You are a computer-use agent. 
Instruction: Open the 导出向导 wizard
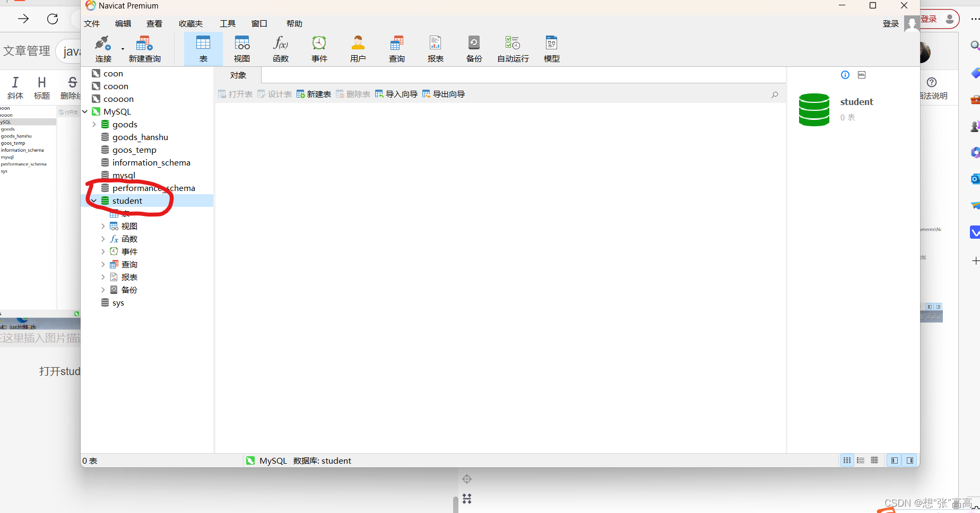point(444,94)
